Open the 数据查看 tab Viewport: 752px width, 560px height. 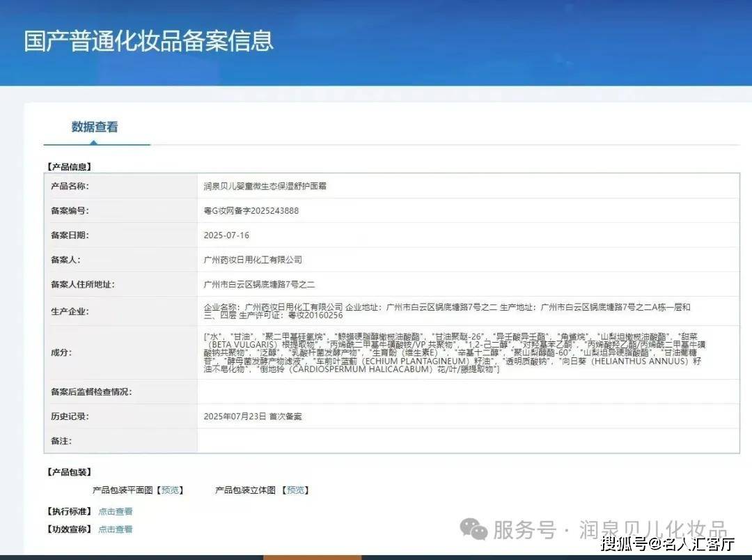pos(95,127)
